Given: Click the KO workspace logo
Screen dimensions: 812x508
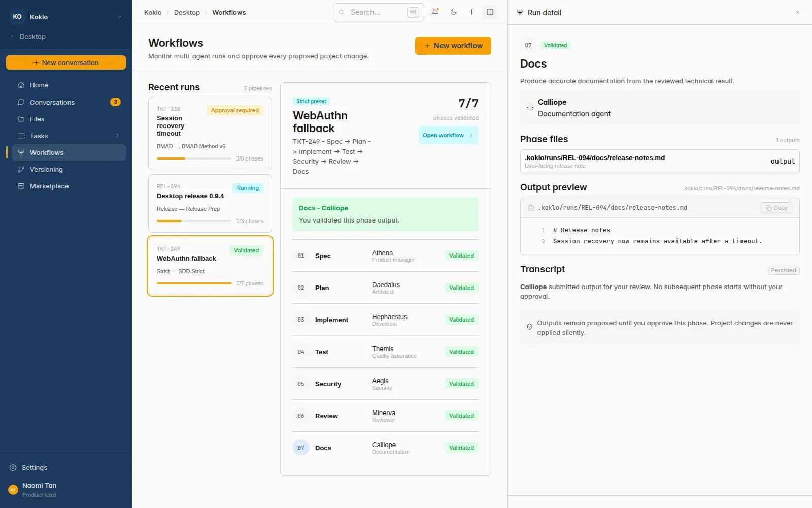Looking at the screenshot, I should pos(17,17).
